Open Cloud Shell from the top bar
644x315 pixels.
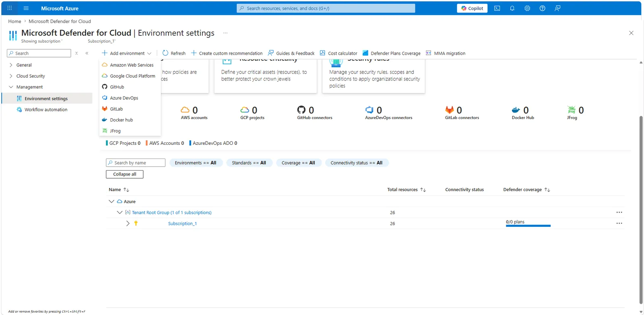497,8
